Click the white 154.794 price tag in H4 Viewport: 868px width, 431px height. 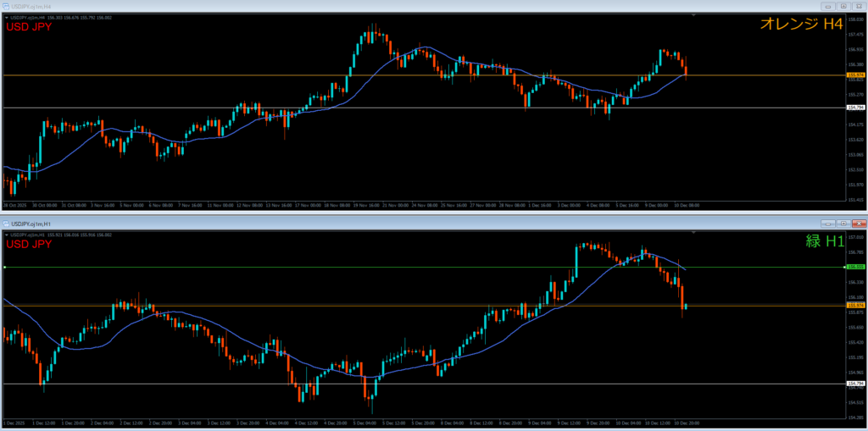[x=854, y=108]
